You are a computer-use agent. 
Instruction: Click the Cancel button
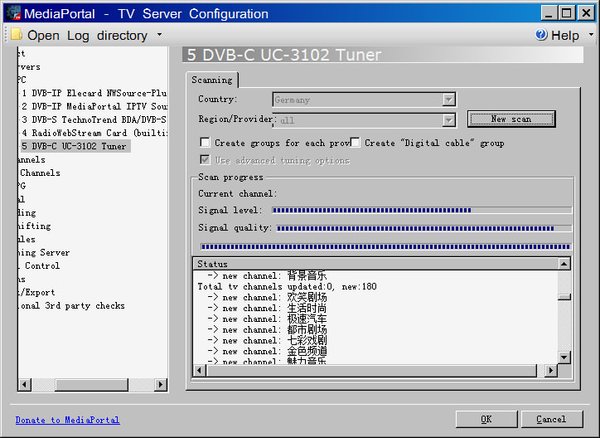tap(551, 419)
